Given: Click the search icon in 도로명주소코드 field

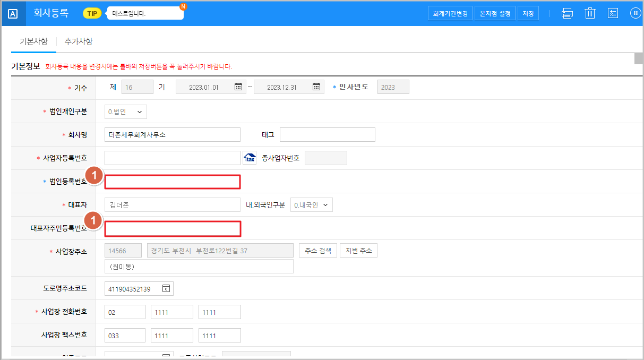Looking at the screenshot, I should [165, 288].
